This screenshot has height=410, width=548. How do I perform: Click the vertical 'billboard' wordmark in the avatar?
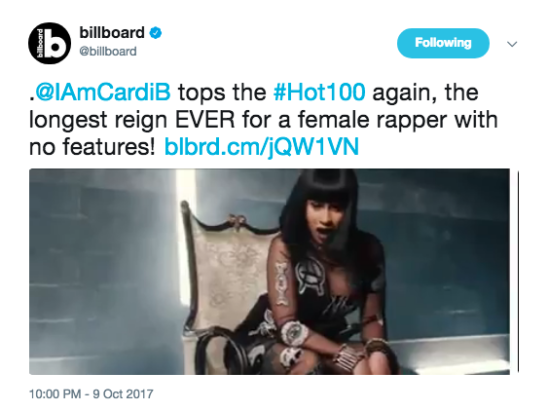40,44
